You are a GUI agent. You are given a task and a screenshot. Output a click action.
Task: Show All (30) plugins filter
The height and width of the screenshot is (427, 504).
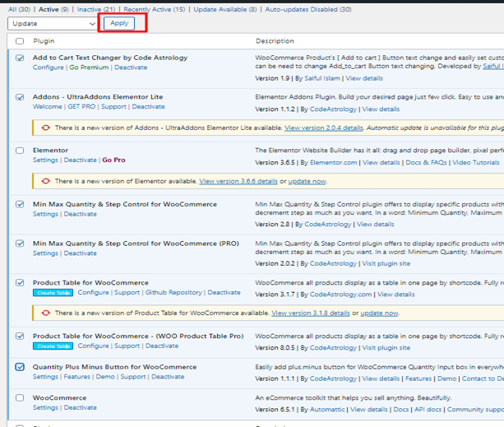tap(19, 9)
